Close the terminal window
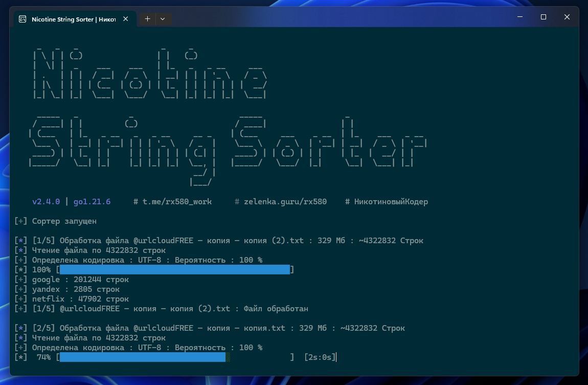Image resolution: width=588 pixels, height=385 pixels. (x=567, y=17)
